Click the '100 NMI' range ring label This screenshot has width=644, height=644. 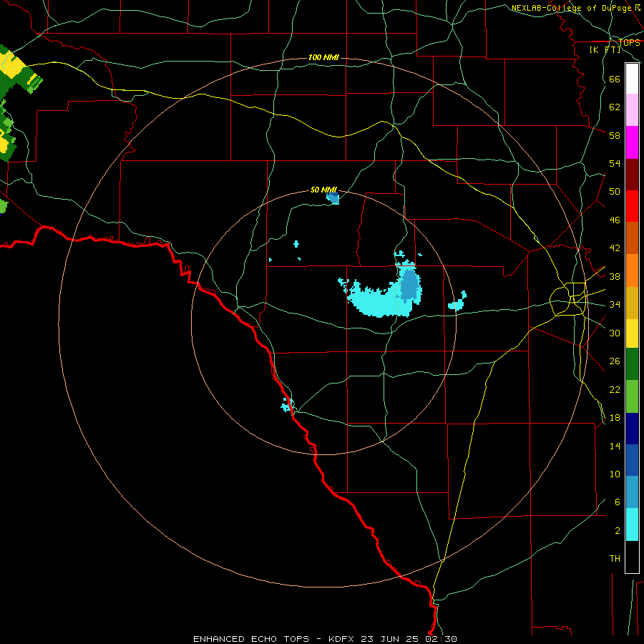click(323, 57)
